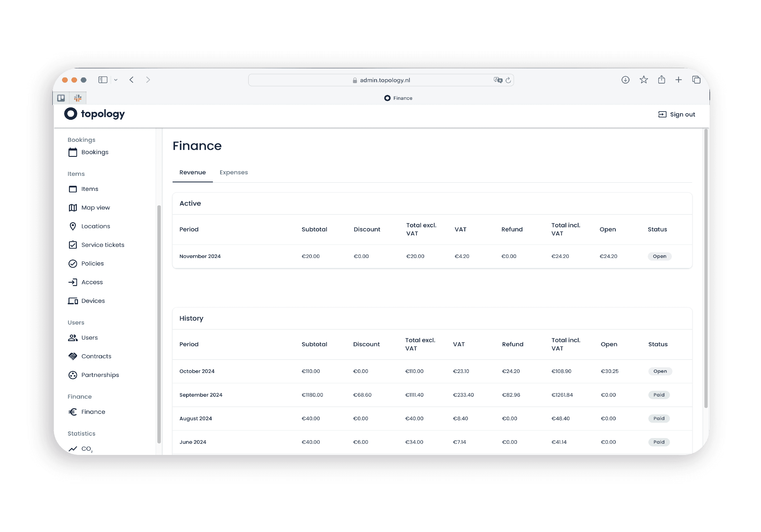Select the Revenue tab
Image resolution: width=761 pixels, height=532 pixels.
[192, 172]
